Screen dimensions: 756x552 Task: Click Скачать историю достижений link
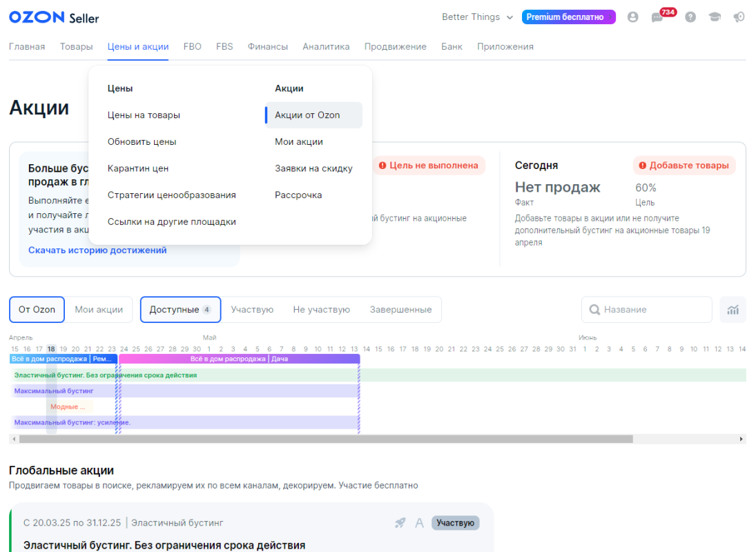click(x=97, y=250)
